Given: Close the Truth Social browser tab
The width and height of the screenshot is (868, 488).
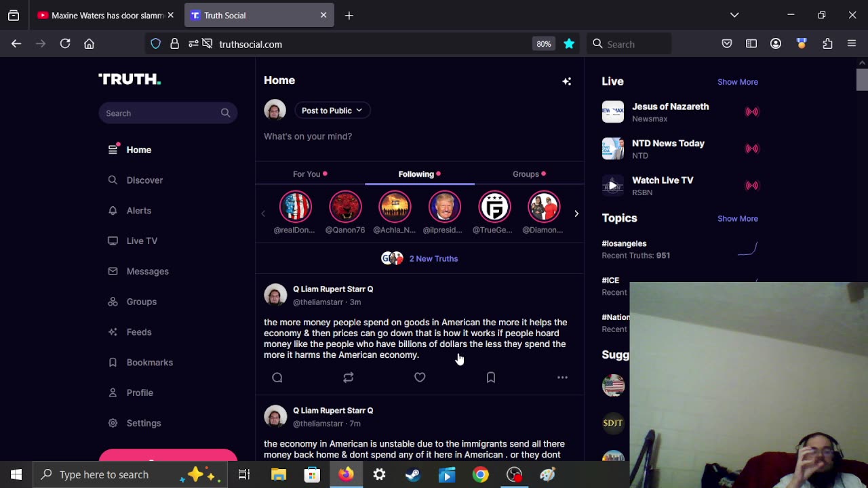Looking at the screenshot, I should [323, 15].
